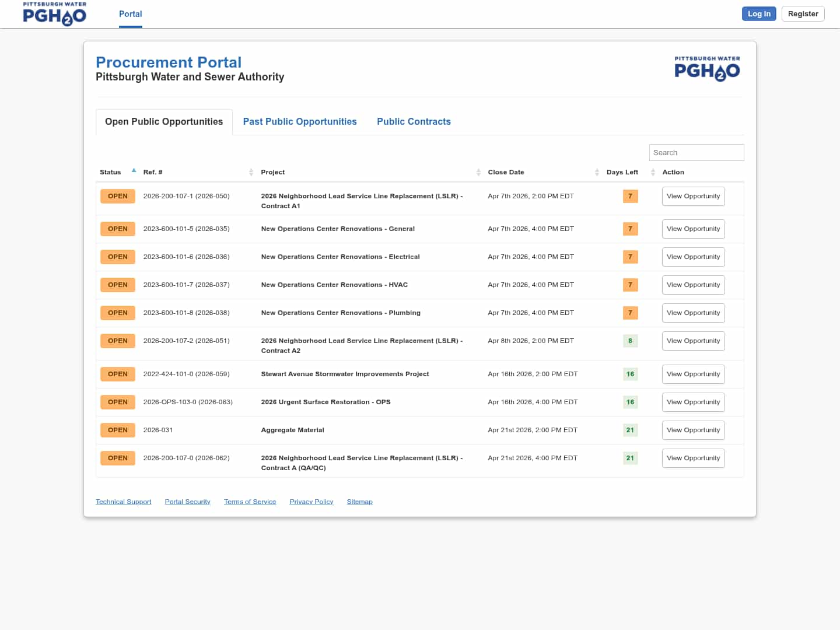Screen dimensions: 840x630
Task: View Opportunity for Renovations - Plumbing
Action: coord(693,313)
